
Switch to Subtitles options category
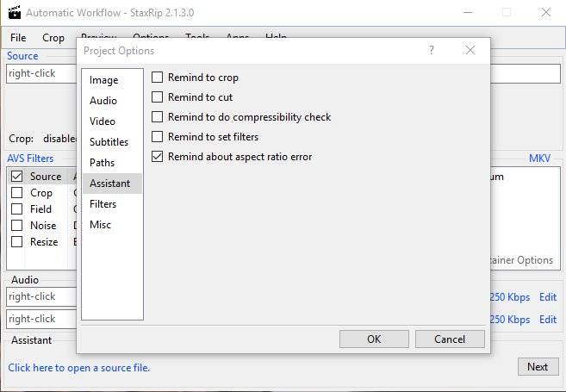pyautogui.click(x=109, y=142)
